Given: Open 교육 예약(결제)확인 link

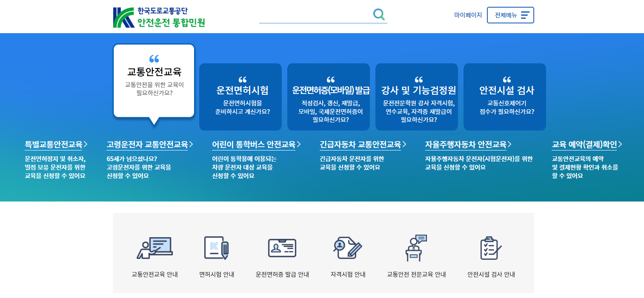Looking at the screenshot, I should tap(584, 145).
